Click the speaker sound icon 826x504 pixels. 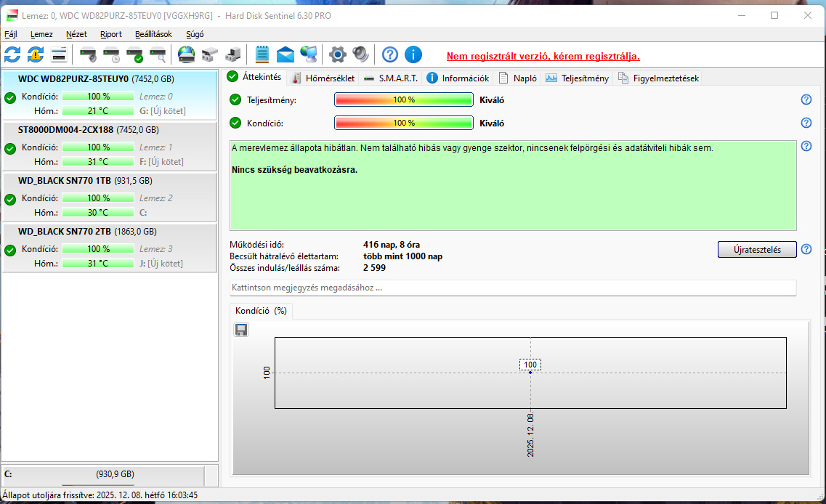361,54
